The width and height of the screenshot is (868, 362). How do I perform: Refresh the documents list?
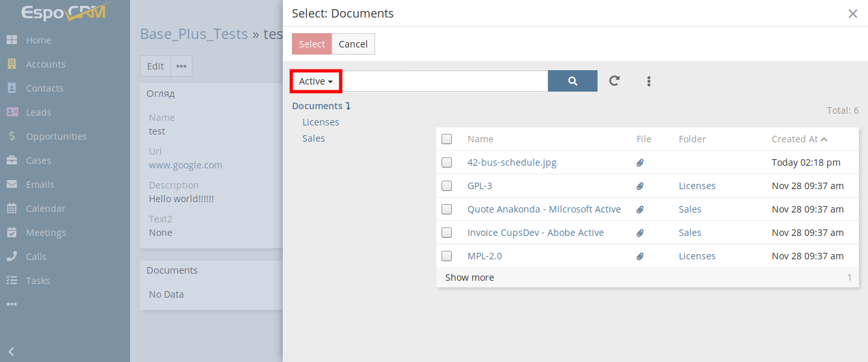pyautogui.click(x=614, y=81)
